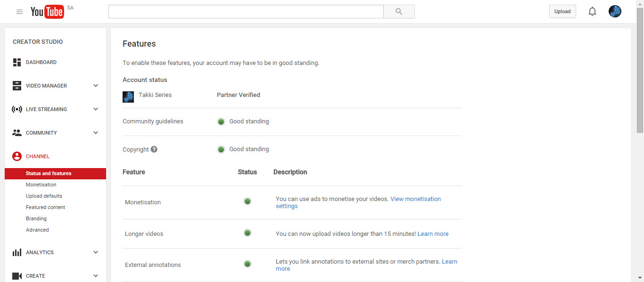Click the YouTube logo

[x=47, y=12]
